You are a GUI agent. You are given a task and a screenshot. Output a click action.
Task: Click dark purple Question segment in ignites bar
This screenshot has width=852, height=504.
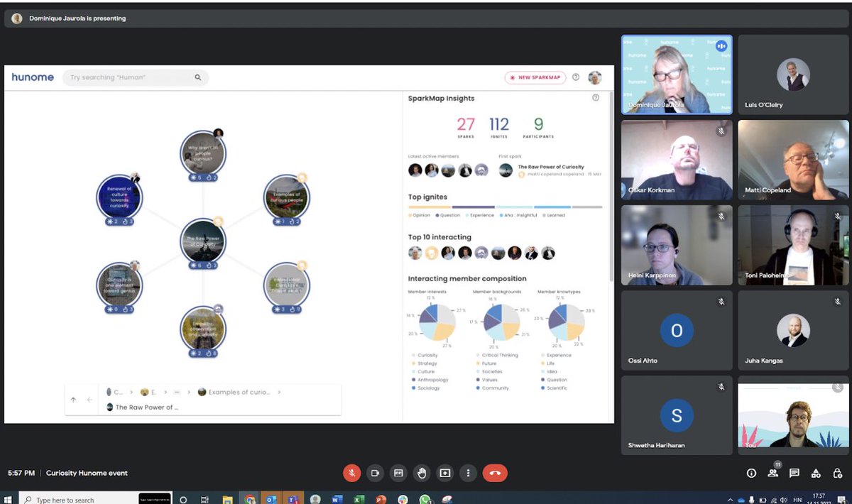(473, 207)
